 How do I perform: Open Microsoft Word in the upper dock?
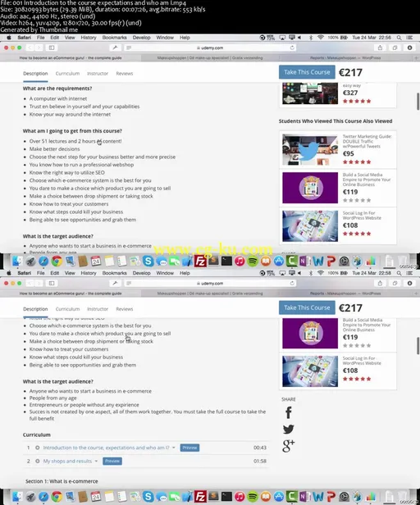click(x=317, y=262)
